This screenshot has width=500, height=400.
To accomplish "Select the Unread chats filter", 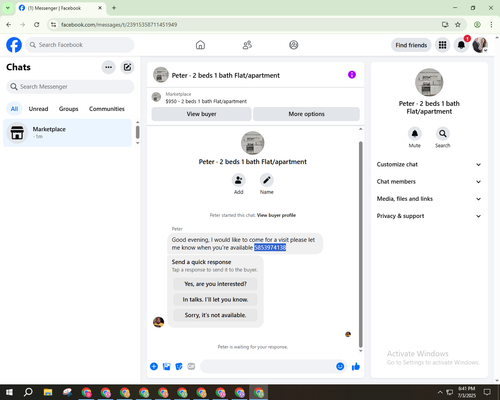I will click(x=38, y=109).
